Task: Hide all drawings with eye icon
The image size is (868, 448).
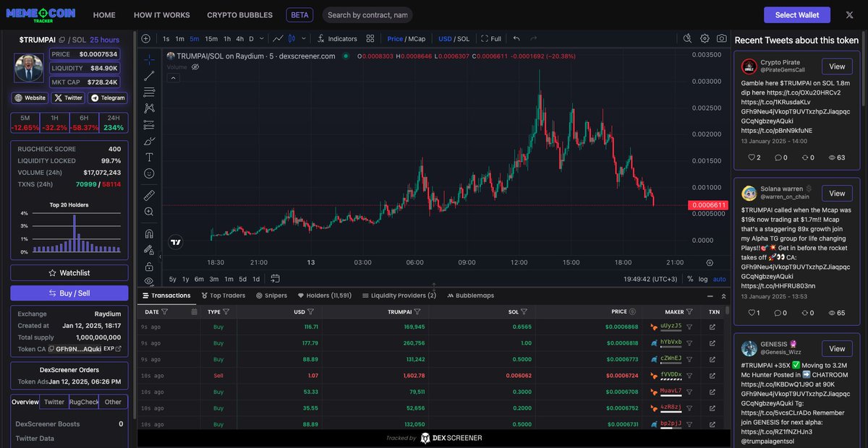Action: pos(149,281)
